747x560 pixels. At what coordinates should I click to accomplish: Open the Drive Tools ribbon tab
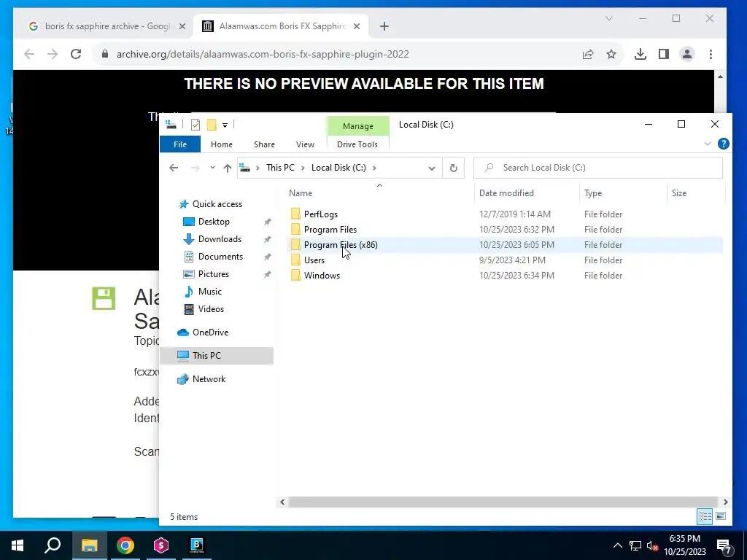click(357, 144)
